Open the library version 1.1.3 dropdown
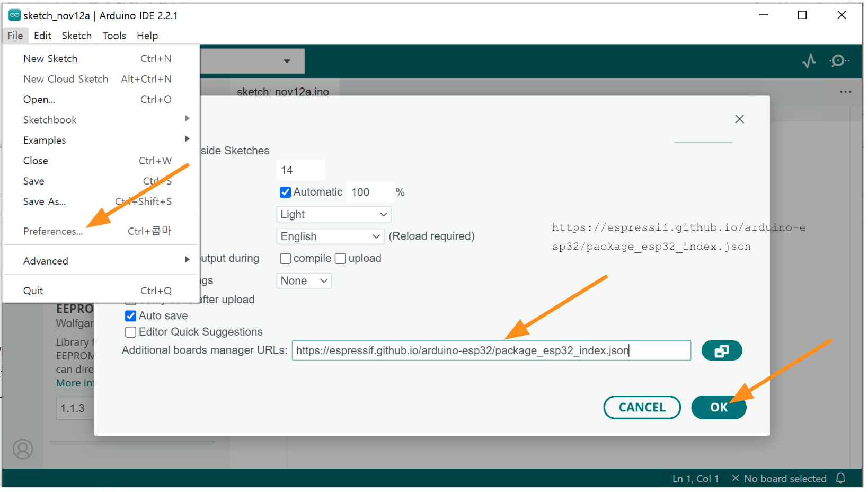This screenshot has width=868, height=492. pos(75,408)
